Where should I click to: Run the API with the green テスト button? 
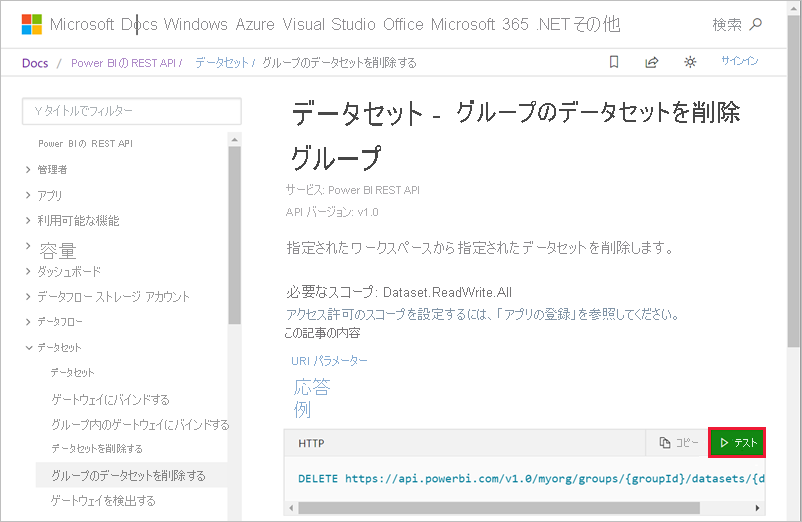pyautogui.click(x=737, y=443)
